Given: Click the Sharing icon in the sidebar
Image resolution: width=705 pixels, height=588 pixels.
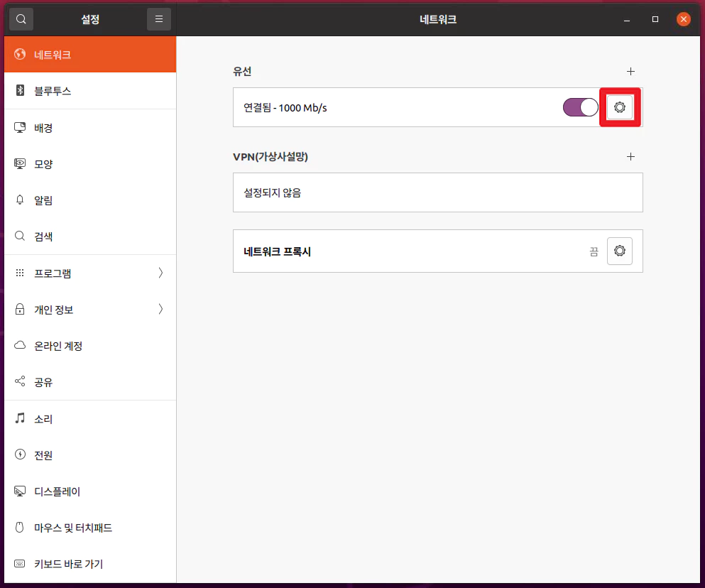Looking at the screenshot, I should point(20,381).
